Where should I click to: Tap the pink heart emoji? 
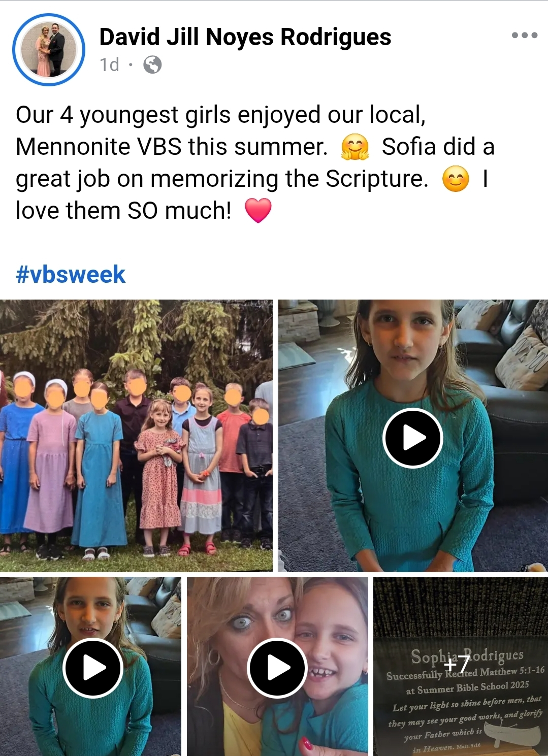point(258,211)
